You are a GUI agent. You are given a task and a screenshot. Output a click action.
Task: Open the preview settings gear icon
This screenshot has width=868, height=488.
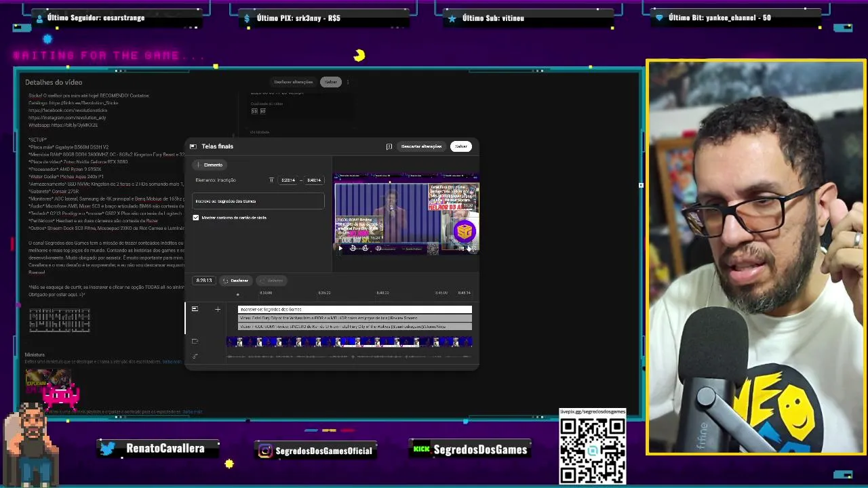pos(473,249)
